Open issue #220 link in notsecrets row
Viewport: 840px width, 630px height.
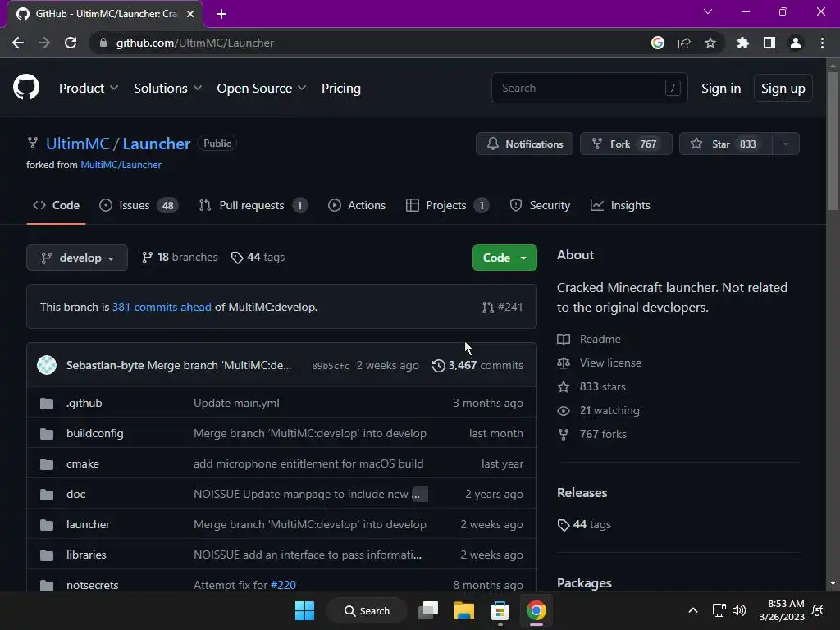(283, 585)
